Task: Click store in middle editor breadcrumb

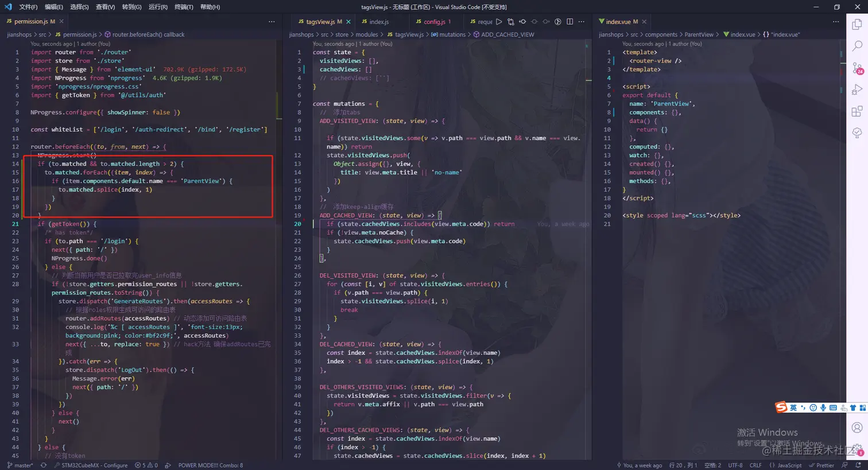Action: click(342, 34)
